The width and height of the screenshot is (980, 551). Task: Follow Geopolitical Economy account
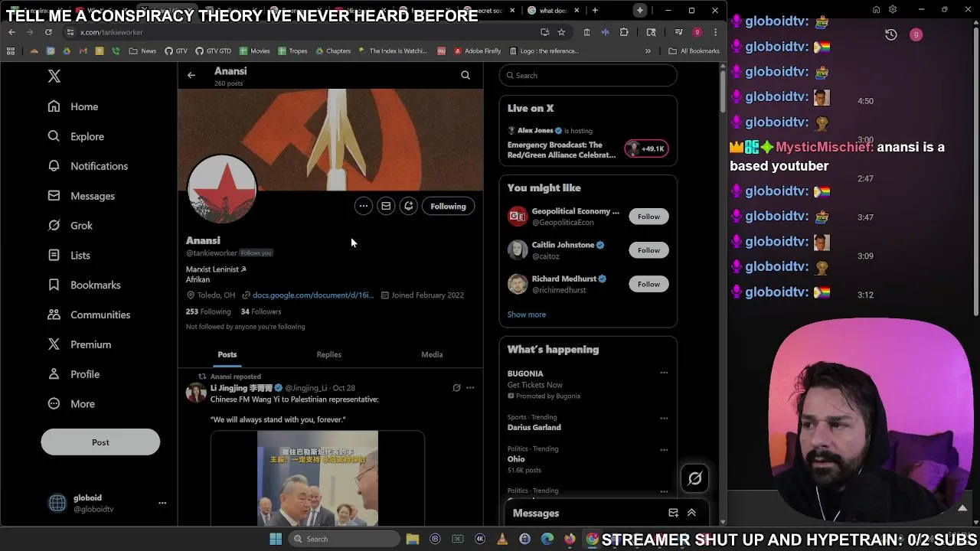coord(648,217)
